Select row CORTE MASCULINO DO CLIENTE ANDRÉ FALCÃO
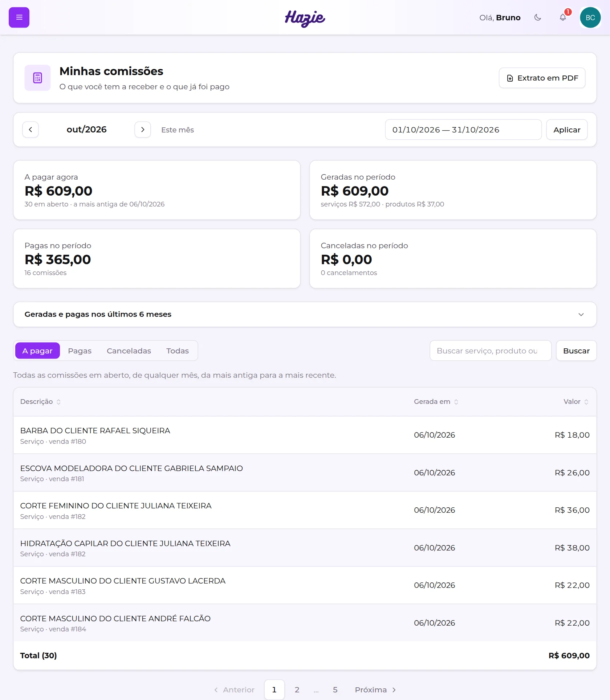610x700 pixels. coord(305,623)
